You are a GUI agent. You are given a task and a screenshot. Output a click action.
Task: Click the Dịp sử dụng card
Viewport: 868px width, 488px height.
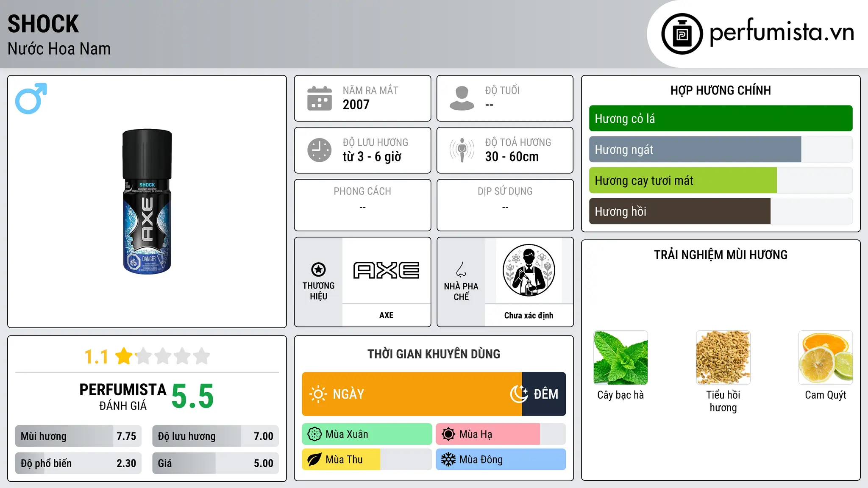coord(505,205)
